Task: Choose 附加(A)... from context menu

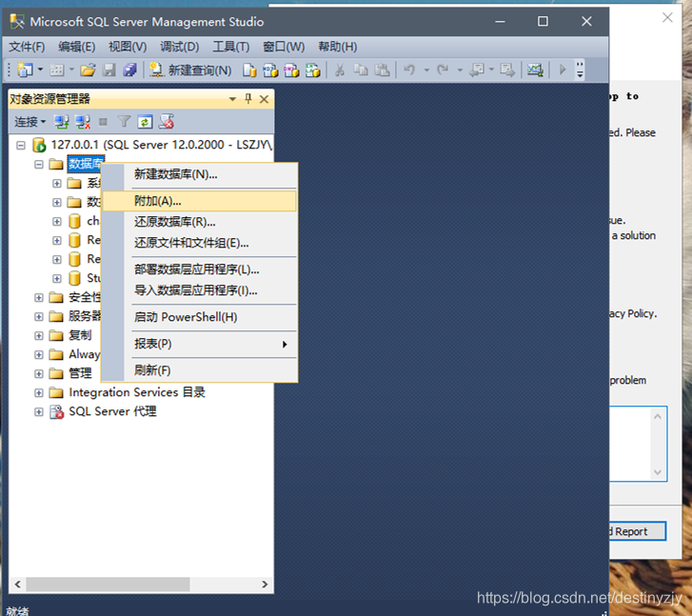Action: point(200,201)
